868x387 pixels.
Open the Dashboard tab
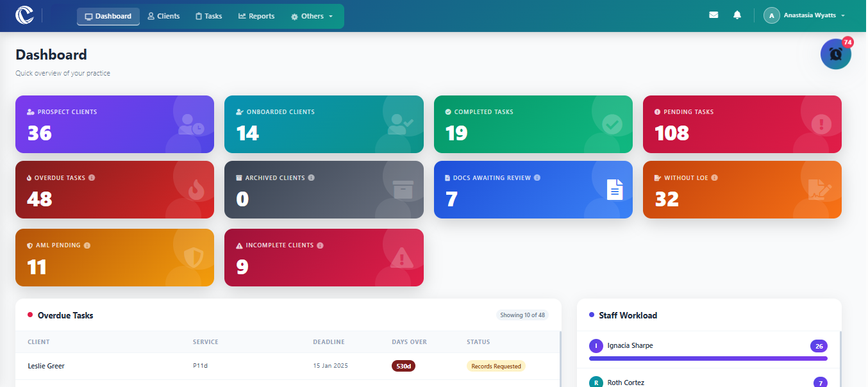tap(108, 16)
